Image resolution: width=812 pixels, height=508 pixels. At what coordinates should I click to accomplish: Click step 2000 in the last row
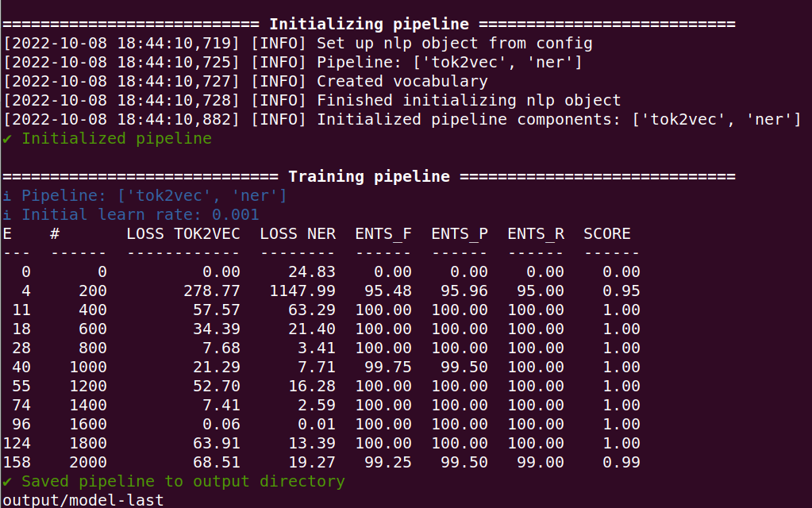pos(88,463)
